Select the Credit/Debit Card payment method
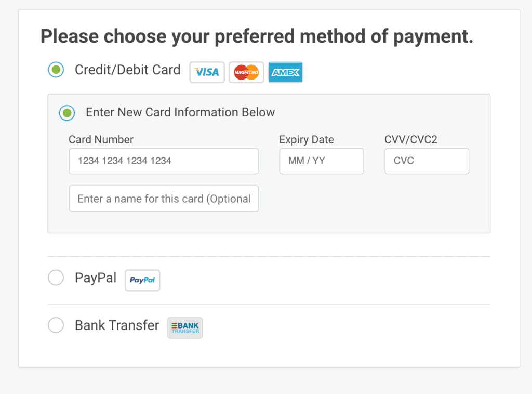The height and width of the screenshot is (394, 532). click(56, 69)
